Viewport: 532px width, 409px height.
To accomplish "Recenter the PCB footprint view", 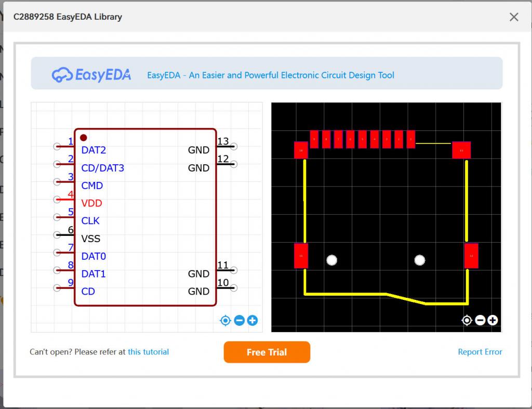I will (x=467, y=321).
